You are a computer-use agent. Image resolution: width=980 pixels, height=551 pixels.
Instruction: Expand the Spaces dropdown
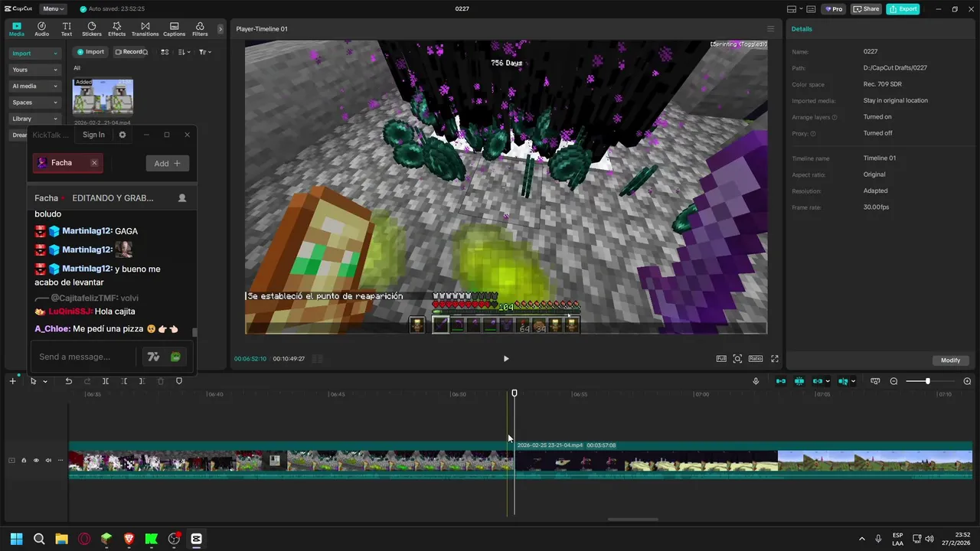pos(35,103)
